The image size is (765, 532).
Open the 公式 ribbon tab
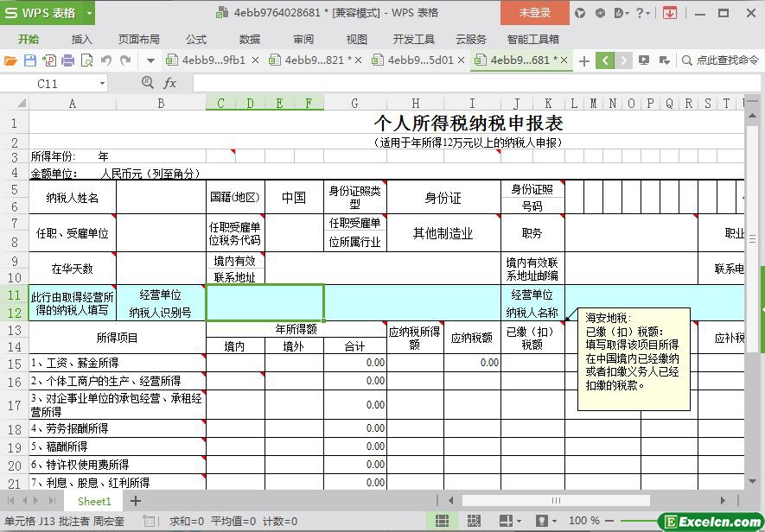[196, 39]
